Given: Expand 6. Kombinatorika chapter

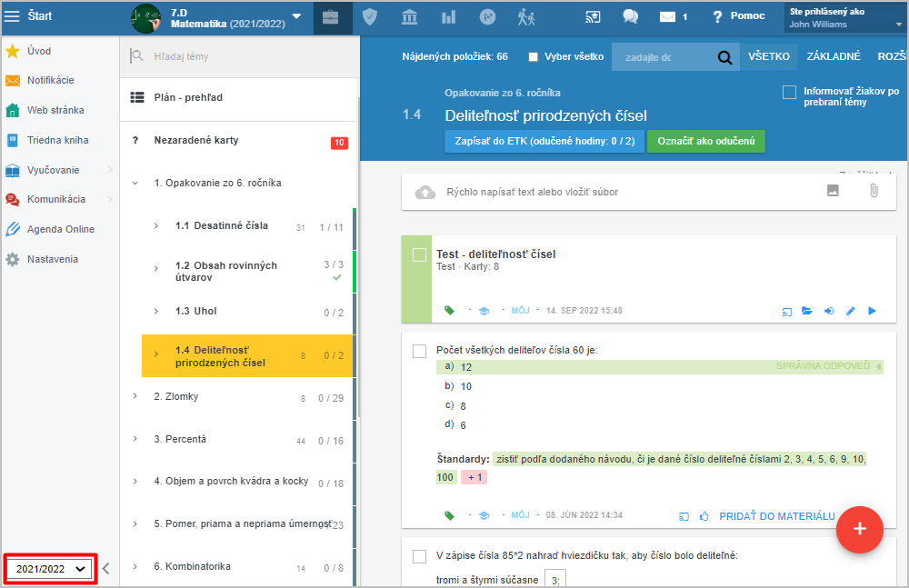Looking at the screenshot, I should coord(135,566).
